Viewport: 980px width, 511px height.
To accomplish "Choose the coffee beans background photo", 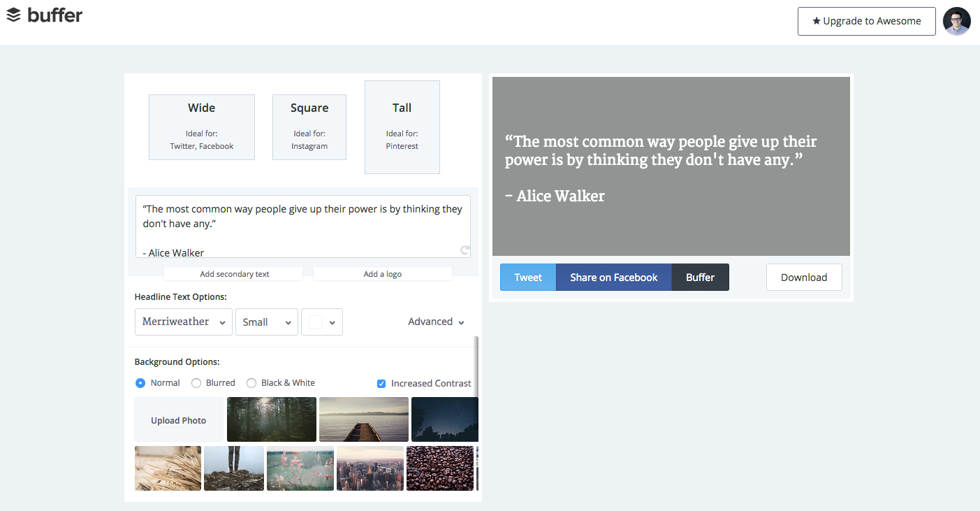I will click(440, 468).
